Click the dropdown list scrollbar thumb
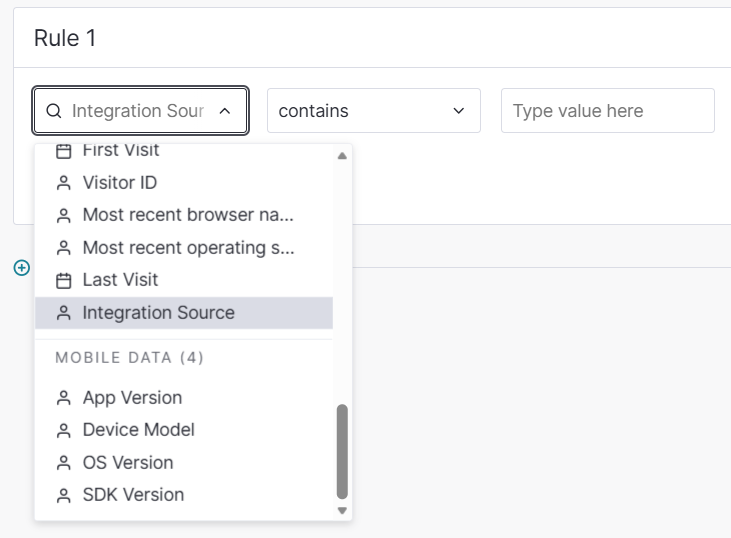The image size is (731, 538). 342,451
